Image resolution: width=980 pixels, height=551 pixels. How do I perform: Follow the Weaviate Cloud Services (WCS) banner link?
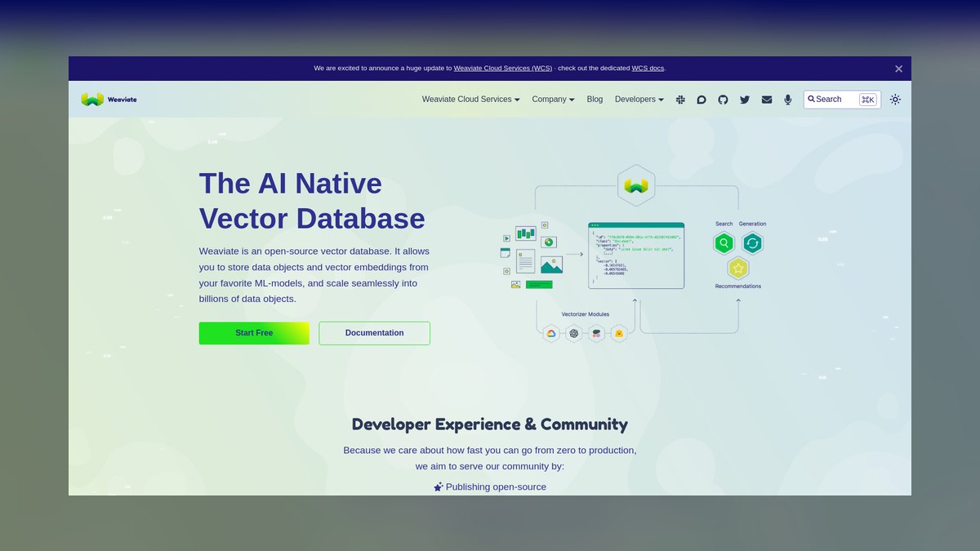502,69
